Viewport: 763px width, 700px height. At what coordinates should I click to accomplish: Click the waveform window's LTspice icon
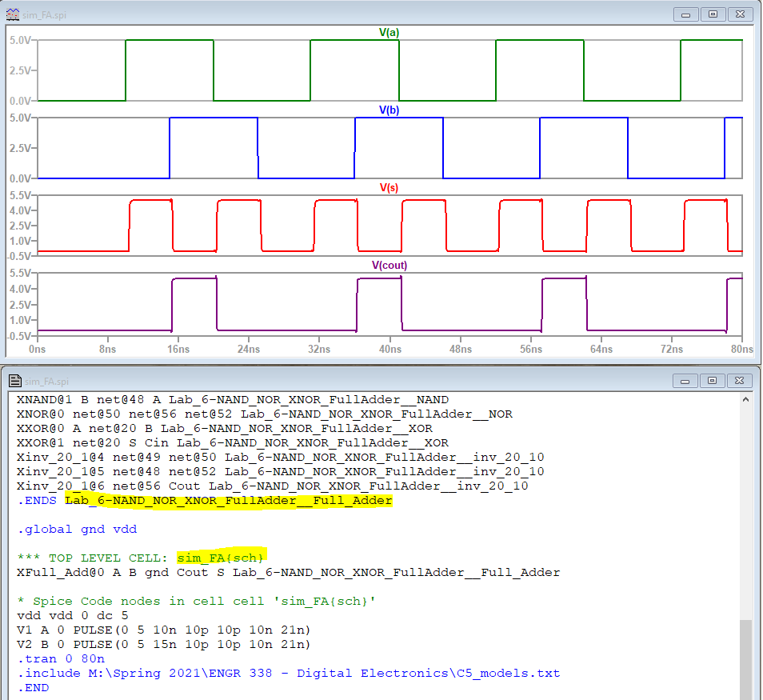13,14
